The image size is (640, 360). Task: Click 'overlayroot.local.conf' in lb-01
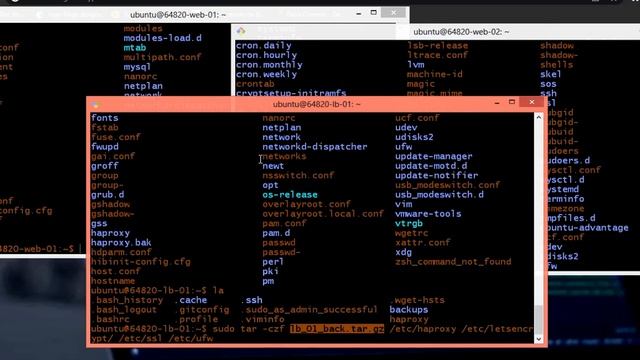pyautogui.click(x=323, y=214)
